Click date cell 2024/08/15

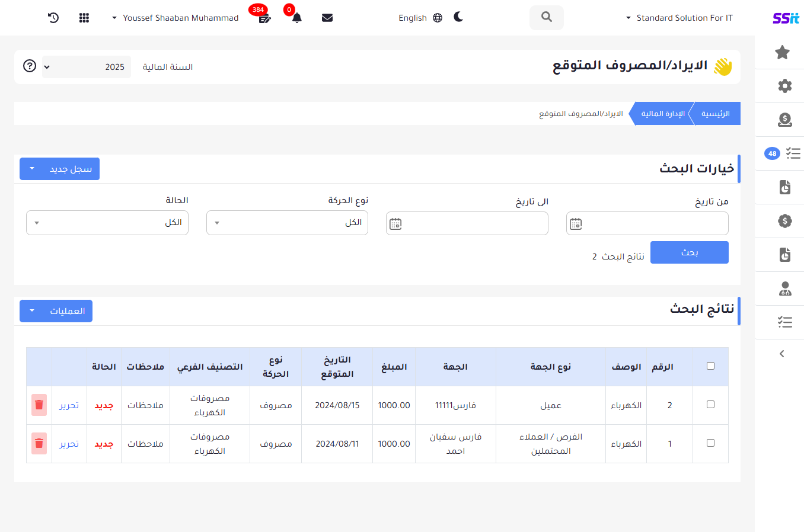click(337, 405)
